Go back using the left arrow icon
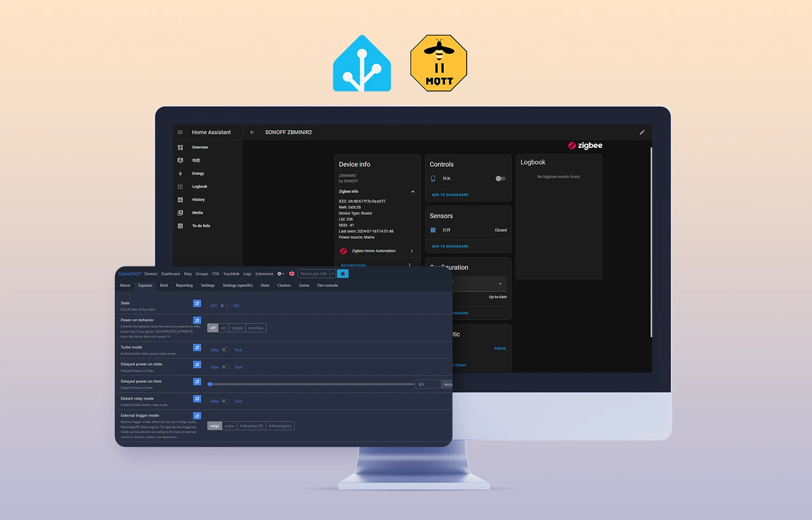Viewport: 812px width, 520px height. point(252,132)
